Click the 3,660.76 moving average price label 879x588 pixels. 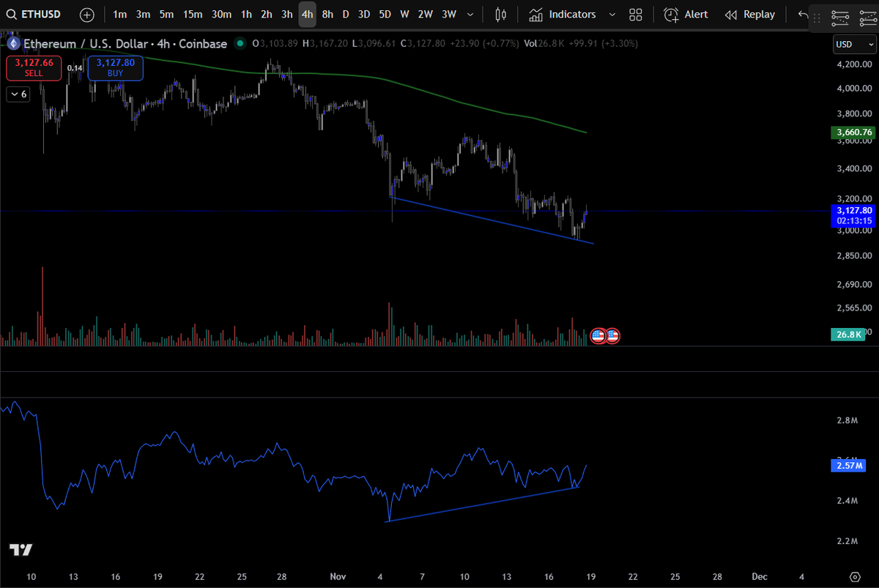853,133
